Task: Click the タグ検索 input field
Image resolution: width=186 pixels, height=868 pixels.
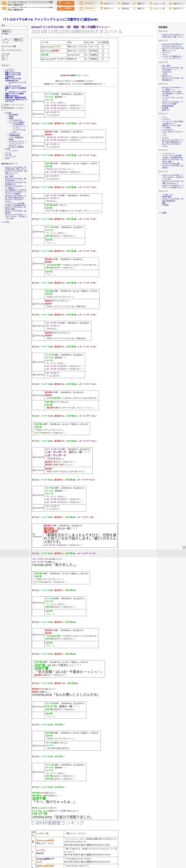Action: click(14, 36)
